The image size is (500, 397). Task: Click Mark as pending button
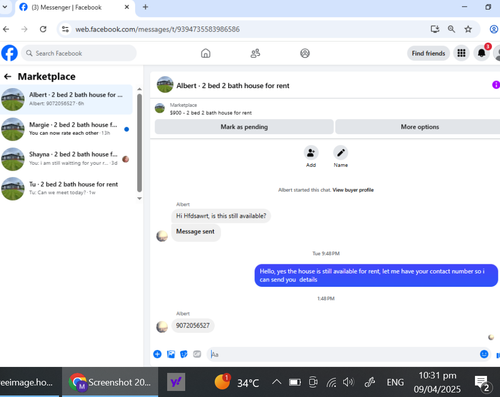244,127
